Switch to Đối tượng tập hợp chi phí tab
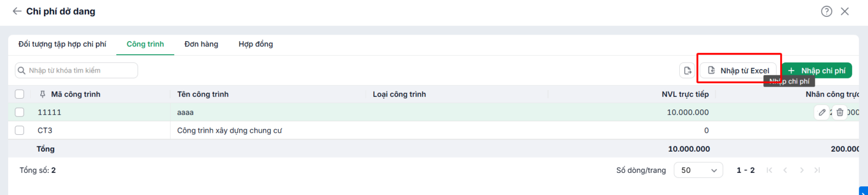Screen dimensions: 868x195 [62, 44]
